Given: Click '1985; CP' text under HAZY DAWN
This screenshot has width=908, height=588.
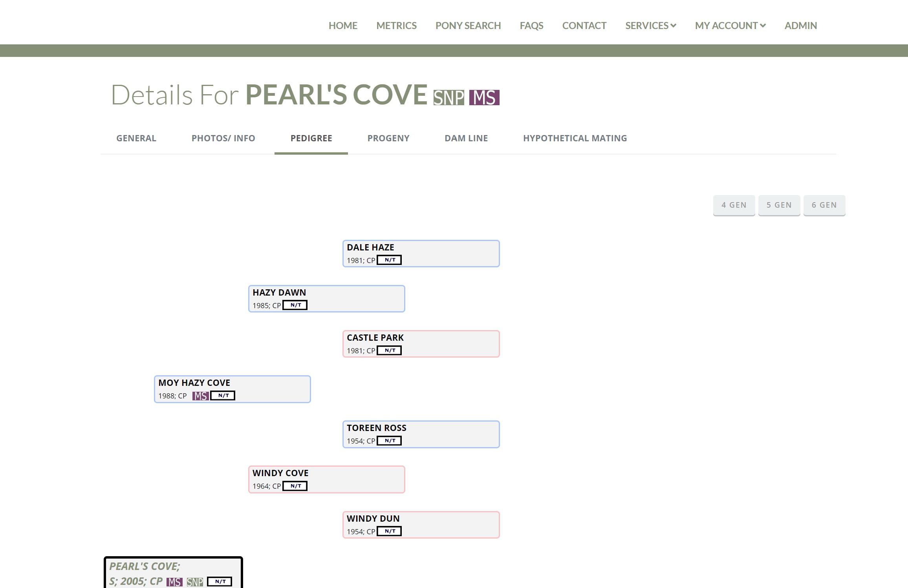Looking at the screenshot, I should coord(267,305).
